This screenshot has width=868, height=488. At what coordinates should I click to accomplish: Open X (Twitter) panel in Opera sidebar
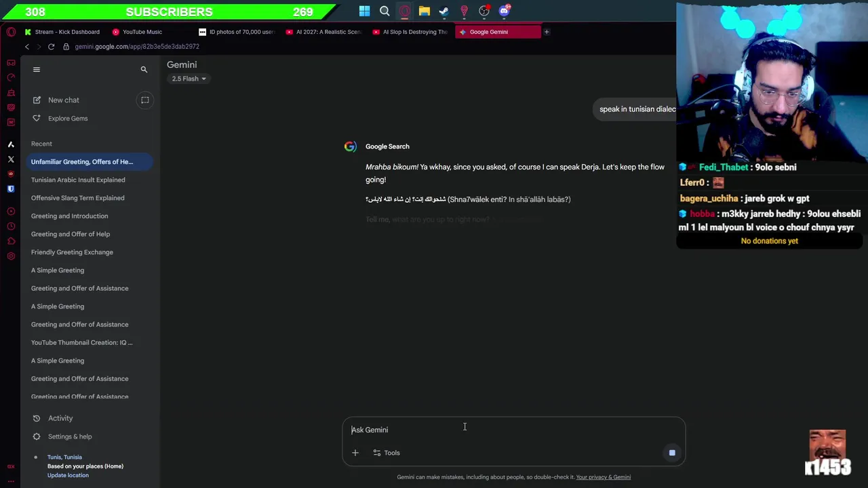tap(11, 159)
